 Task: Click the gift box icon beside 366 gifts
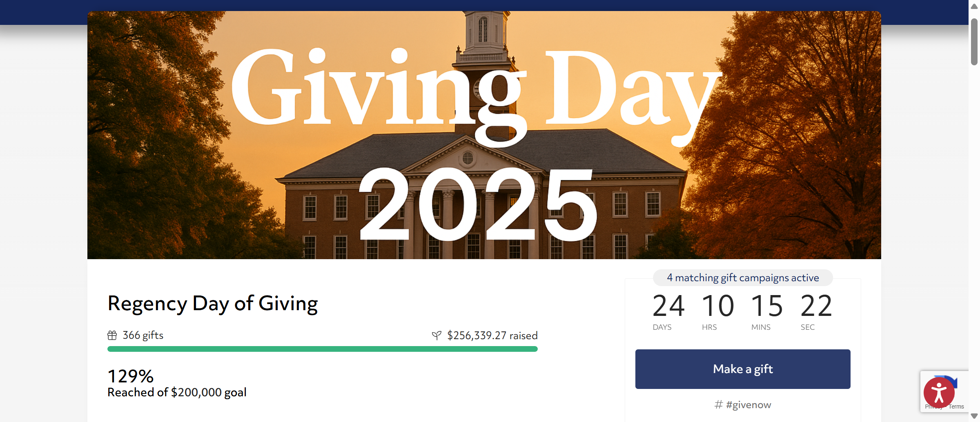pyautogui.click(x=112, y=335)
